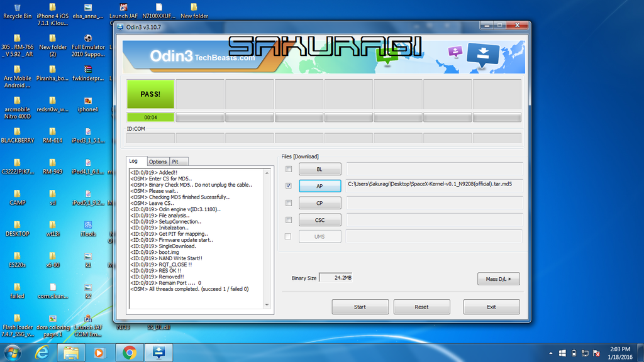
Task: Open Windows Explorer from the taskbar
Action: coord(70,353)
